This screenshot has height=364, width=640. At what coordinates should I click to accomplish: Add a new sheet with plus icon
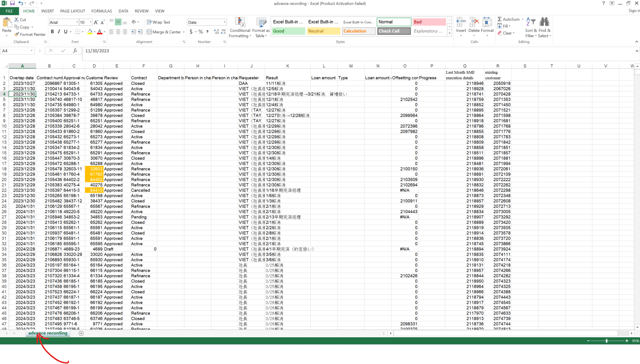(x=81, y=333)
